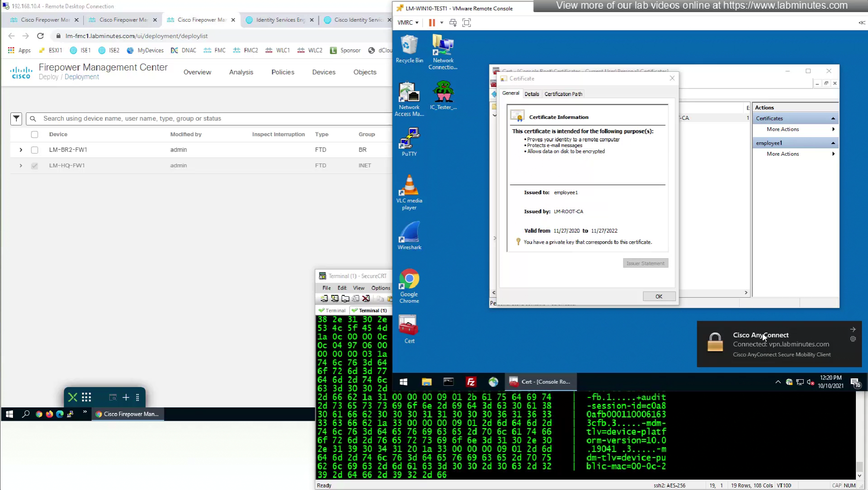Check the LM-BR2-FW1 device checkbox

pyautogui.click(x=35, y=150)
